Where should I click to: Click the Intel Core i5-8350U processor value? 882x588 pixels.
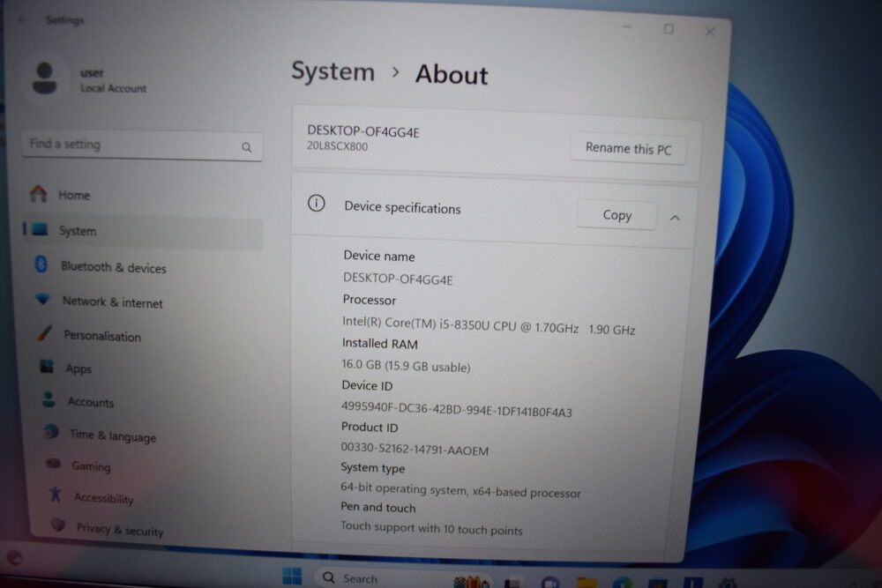[489, 325]
